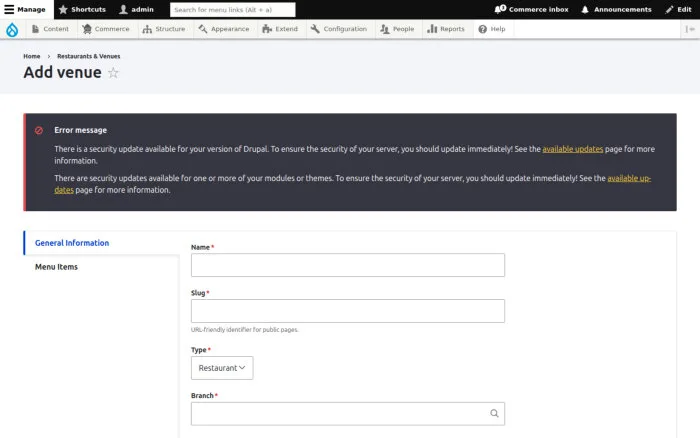The height and width of the screenshot is (438, 700).
Task: Focus the menu links search field
Action: (x=233, y=9)
